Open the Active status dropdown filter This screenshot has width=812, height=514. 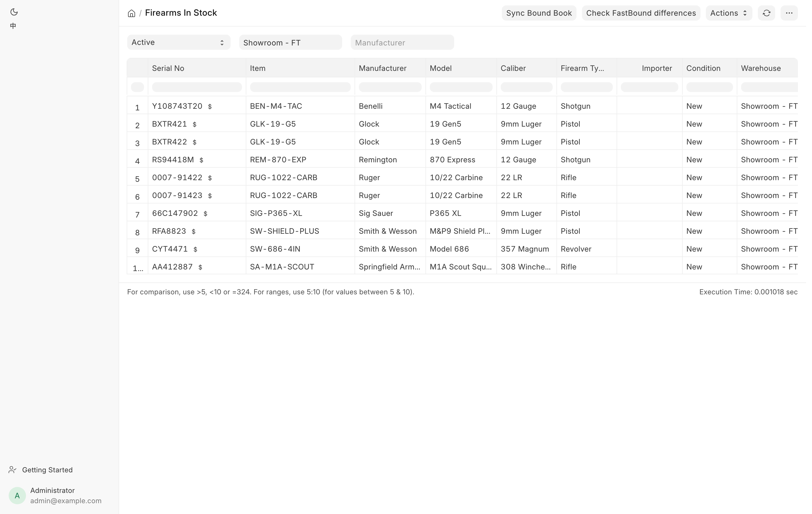tap(179, 42)
